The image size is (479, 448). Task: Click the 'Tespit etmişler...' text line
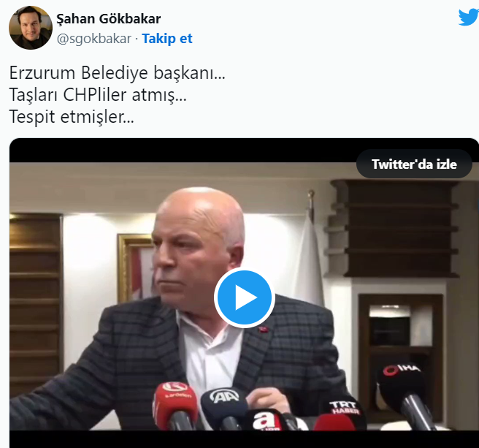tap(72, 117)
